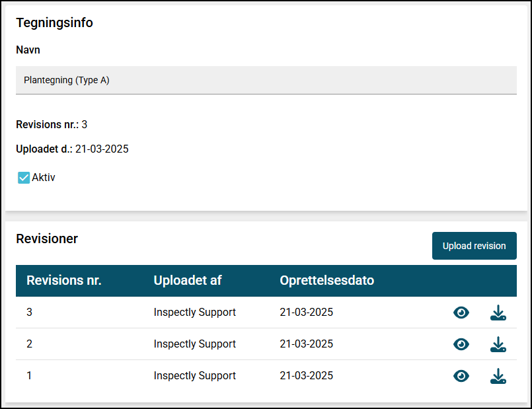The width and height of the screenshot is (532, 409).
Task: Click the date 21-03-2025 in revision 1 row
Action: (x=306, y=376)
